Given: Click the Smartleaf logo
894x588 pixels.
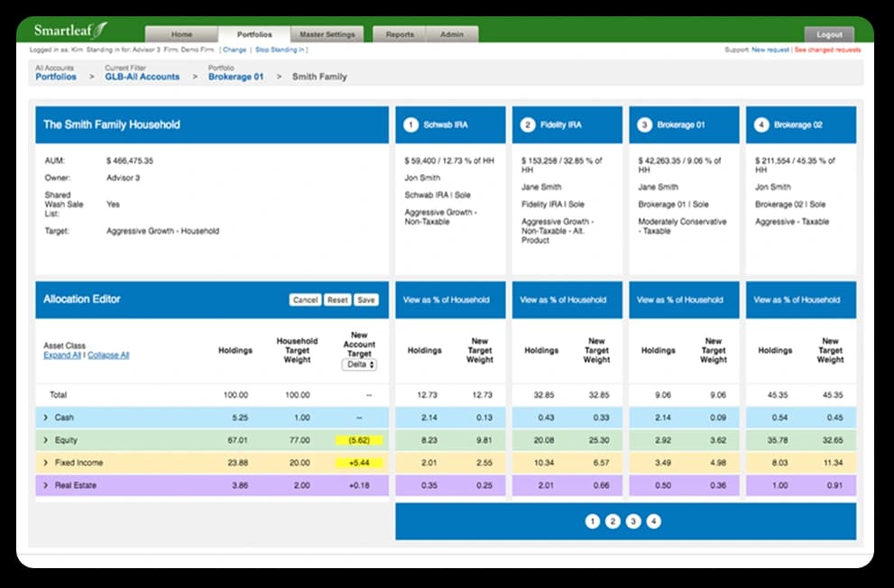Looking at the screenshot, I should point(70,30).
